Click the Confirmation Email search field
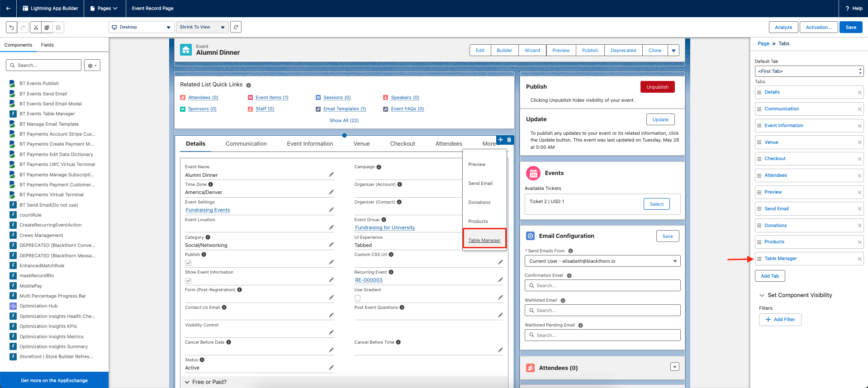Viewport: 868px width, 388px height. click(602, 286)
